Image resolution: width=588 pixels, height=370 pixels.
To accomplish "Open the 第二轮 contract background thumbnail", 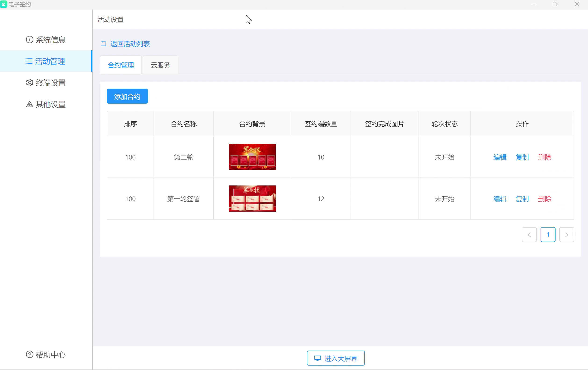I will click(x=252, y=157).
